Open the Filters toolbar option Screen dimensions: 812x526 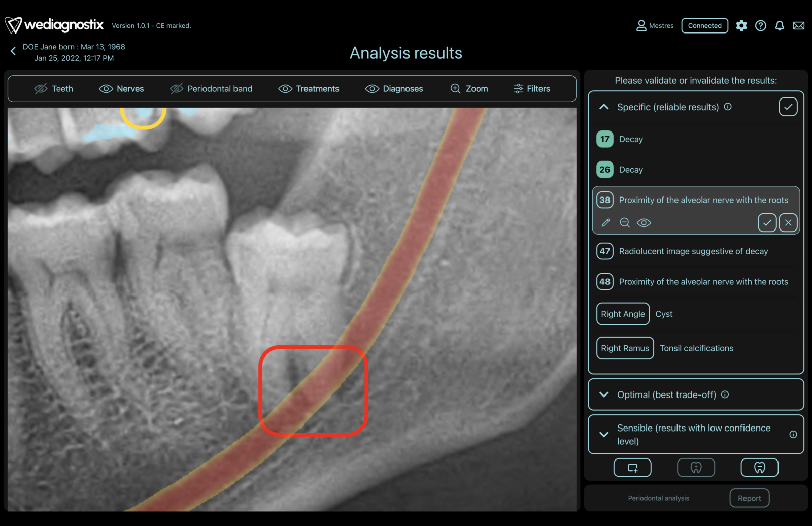click(532, 89)
